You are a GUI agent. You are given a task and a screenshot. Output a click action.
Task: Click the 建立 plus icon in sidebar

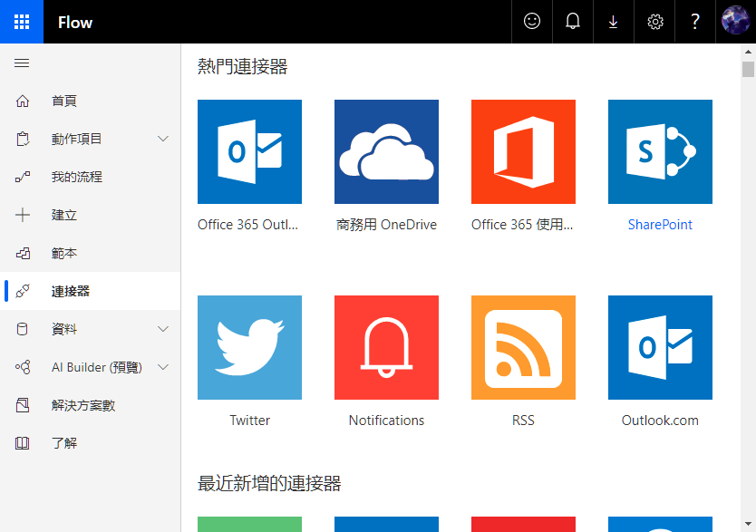coord(22,215)
